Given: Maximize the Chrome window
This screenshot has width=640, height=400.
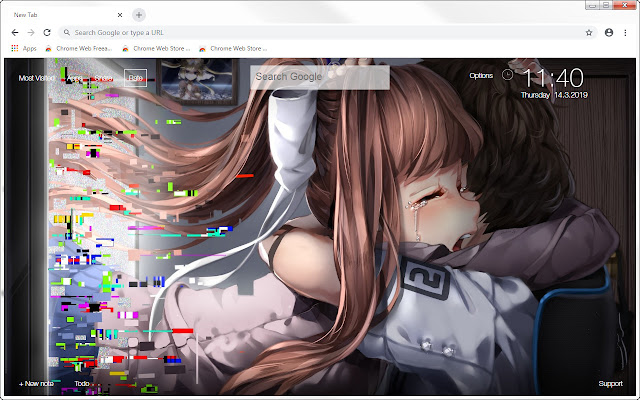Looking at the screenshot, I should coord(606,5).
